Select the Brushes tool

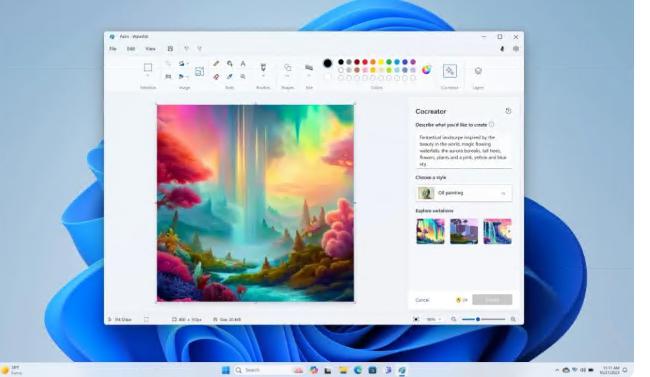[263, 67]
